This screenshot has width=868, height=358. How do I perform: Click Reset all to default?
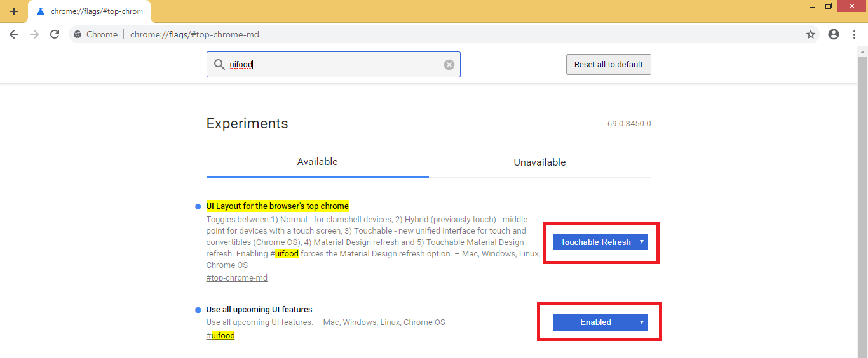pos(609,64)
